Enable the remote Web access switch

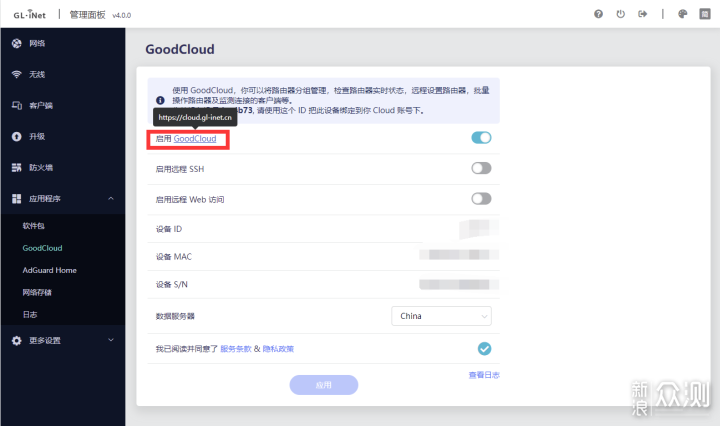pos(481,199)
